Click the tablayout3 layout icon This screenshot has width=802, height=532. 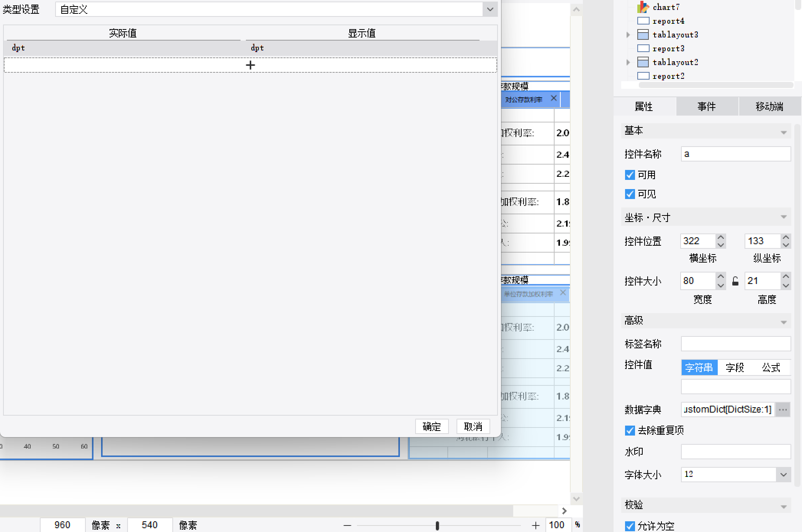pyautogui.click(x=643, y=35)
